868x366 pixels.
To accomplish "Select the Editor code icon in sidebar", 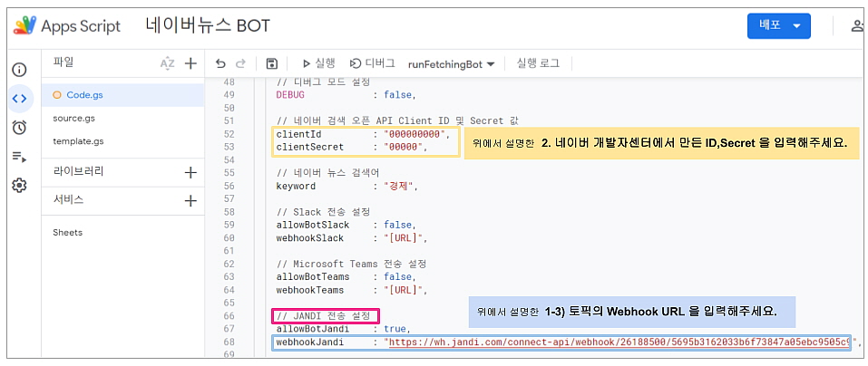I will pos(19,98).
